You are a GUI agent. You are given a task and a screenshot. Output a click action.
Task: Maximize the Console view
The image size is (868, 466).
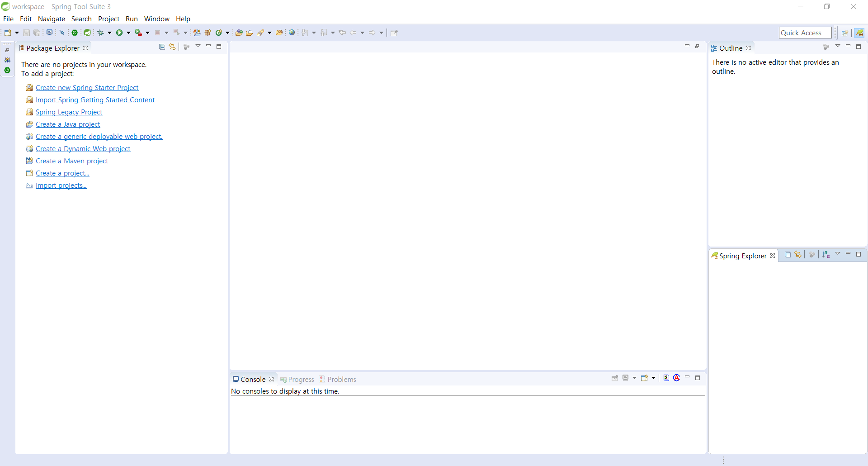698,378
